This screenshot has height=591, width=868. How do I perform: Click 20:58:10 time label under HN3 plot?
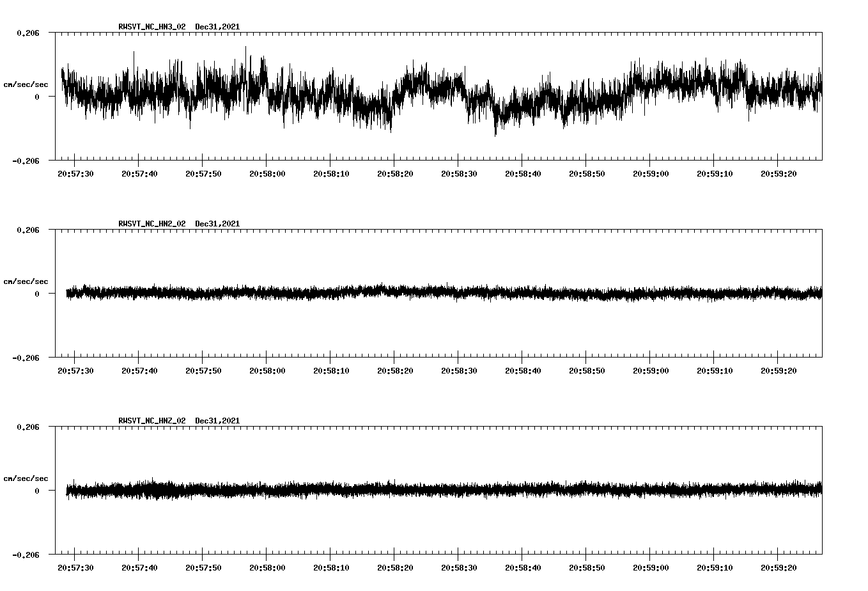(x=332, y=173)
